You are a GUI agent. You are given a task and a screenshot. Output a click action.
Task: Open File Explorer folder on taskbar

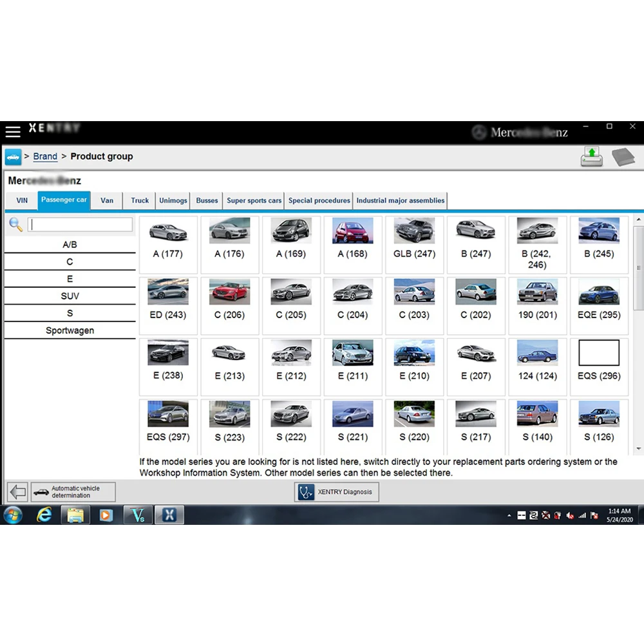75,515
